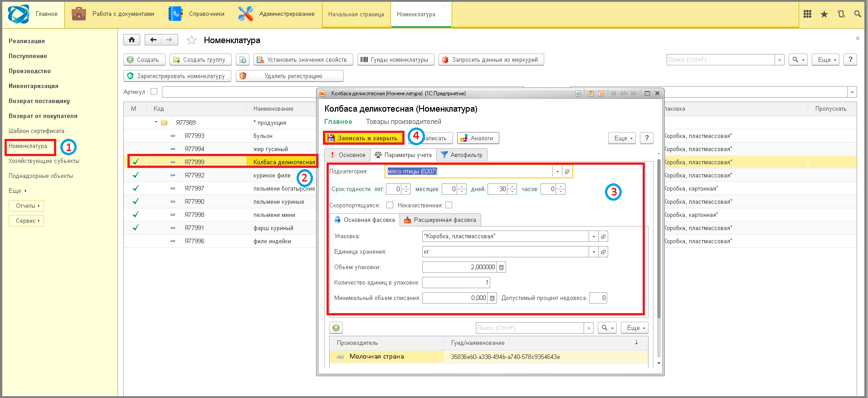Select the Молочная страна manufacturer row
Image resolution: width=868 pixels, height=398 pixels.
point(489,357)
